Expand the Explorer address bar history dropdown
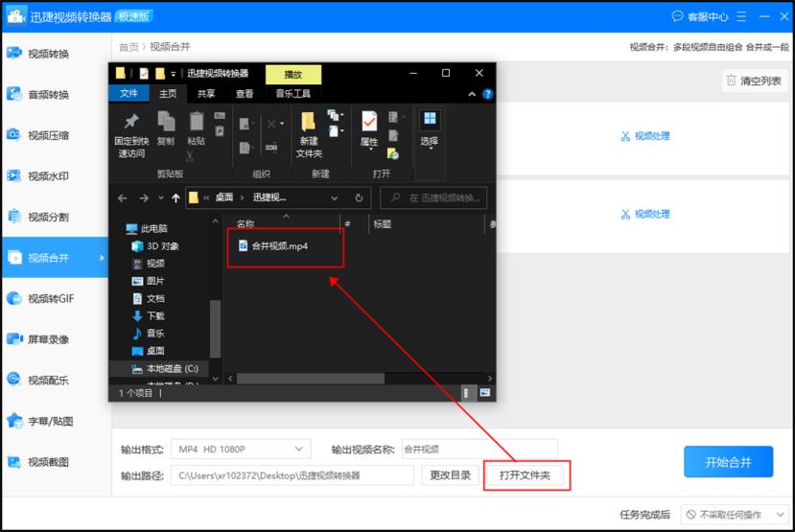This screenshot has height=532, width=795. pos(334,198)
